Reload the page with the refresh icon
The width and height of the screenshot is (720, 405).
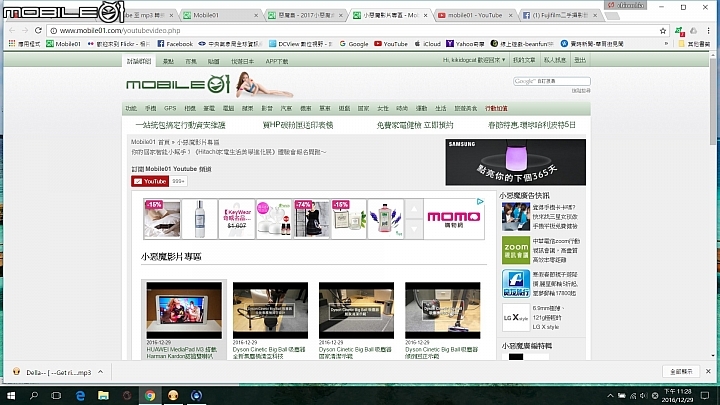point(38,30)
